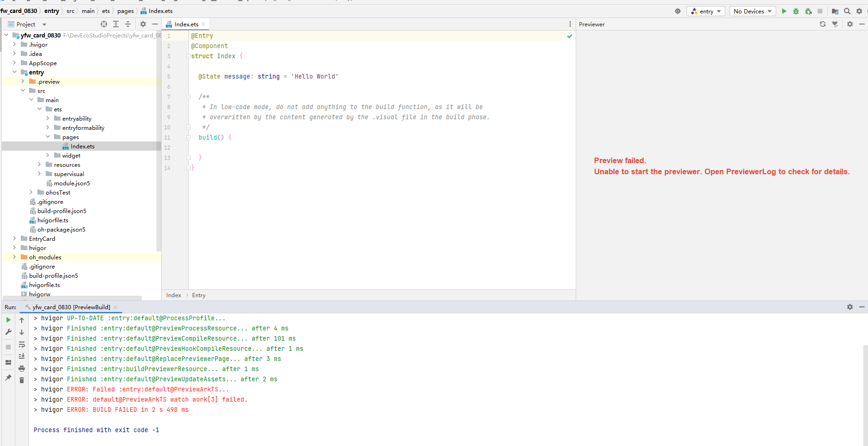Run the entry configuration with green play button
The width and height of the screenshot is (868, 446).
coord(784,11)
